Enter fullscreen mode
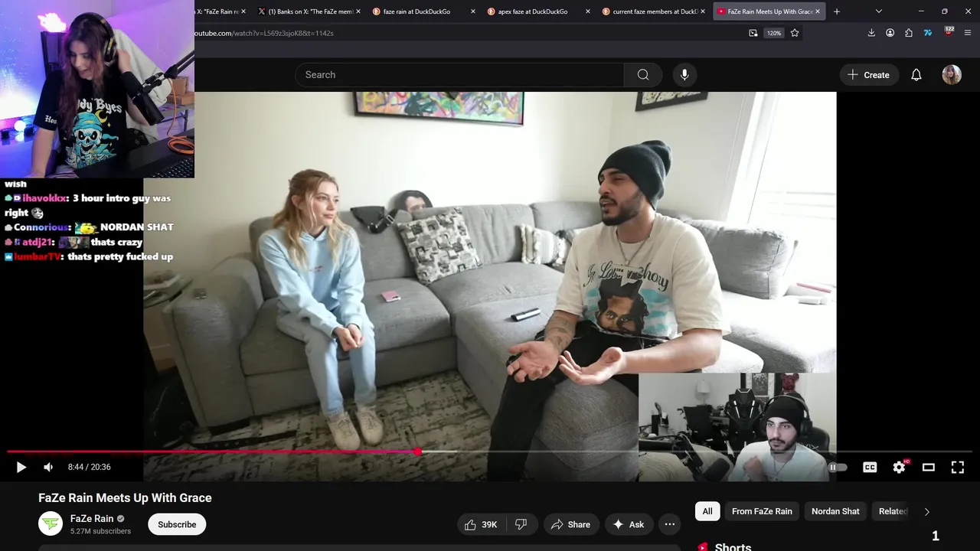Viewport: 980px width, 551px height. [x=957, y=467]
